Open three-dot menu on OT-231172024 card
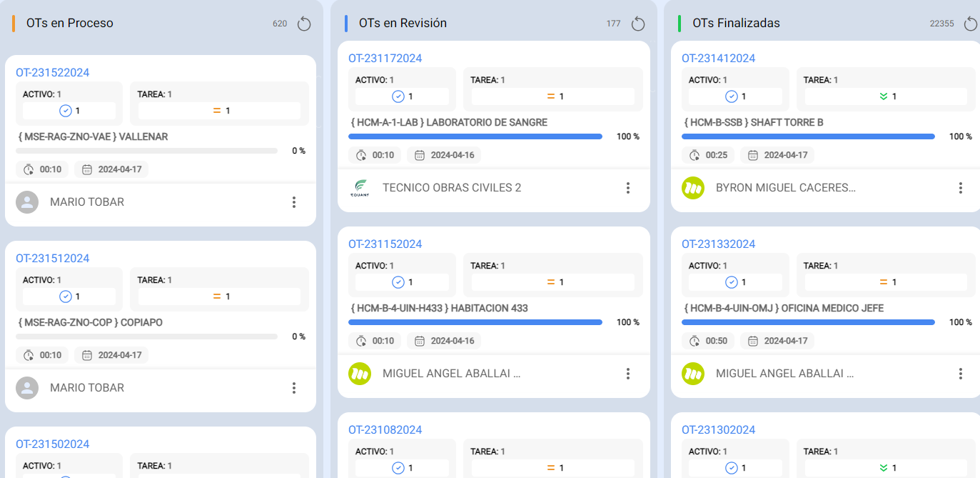The image size is (980, 478). 628,188
